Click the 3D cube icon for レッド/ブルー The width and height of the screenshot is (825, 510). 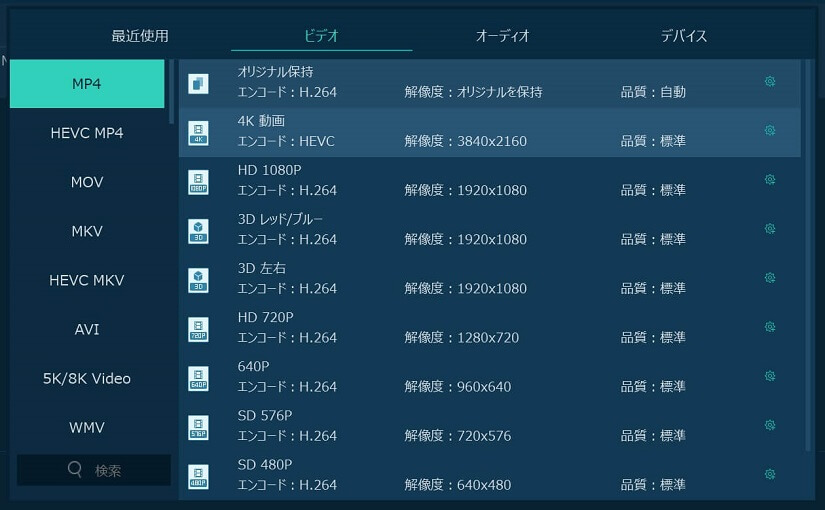(198, 231)
